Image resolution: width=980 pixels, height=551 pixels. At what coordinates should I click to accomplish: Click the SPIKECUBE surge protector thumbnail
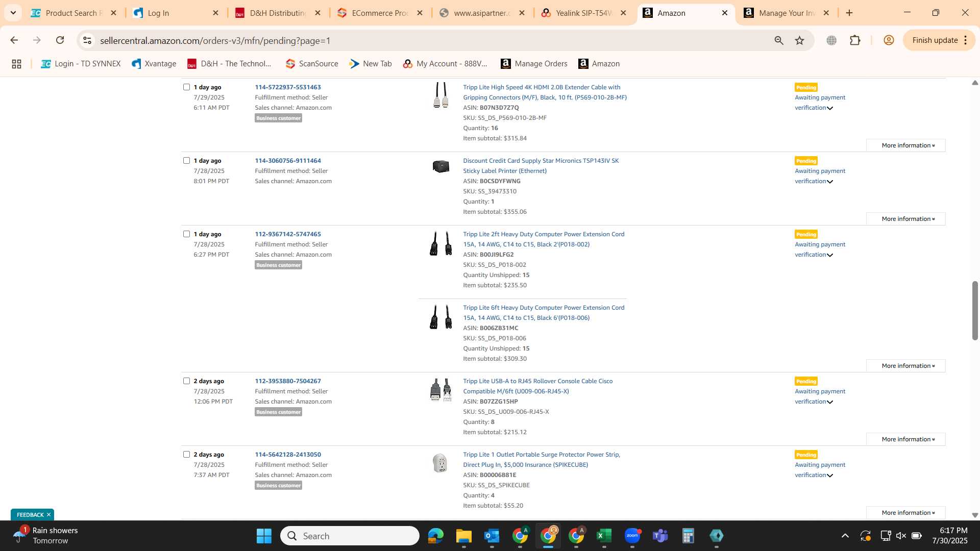(x=440, y=463)
